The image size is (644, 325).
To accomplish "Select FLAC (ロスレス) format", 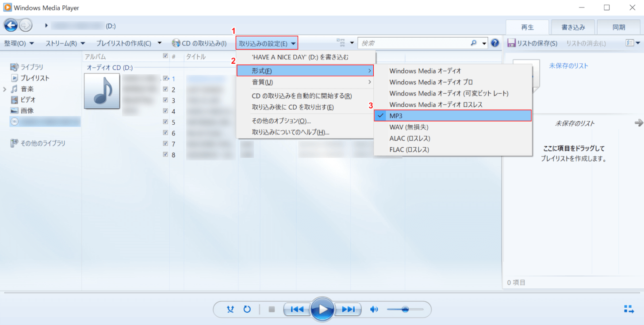I will point(453,149).
